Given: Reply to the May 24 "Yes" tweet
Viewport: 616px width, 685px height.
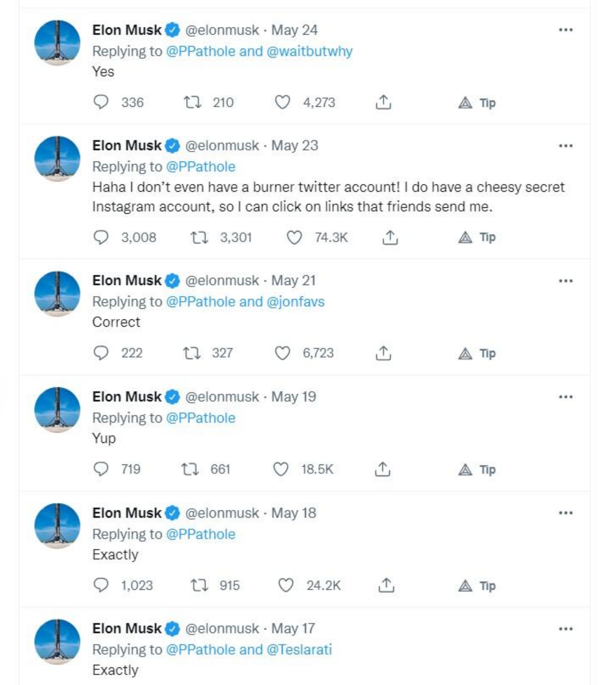Looking at the screenshot, I should 101,102.
